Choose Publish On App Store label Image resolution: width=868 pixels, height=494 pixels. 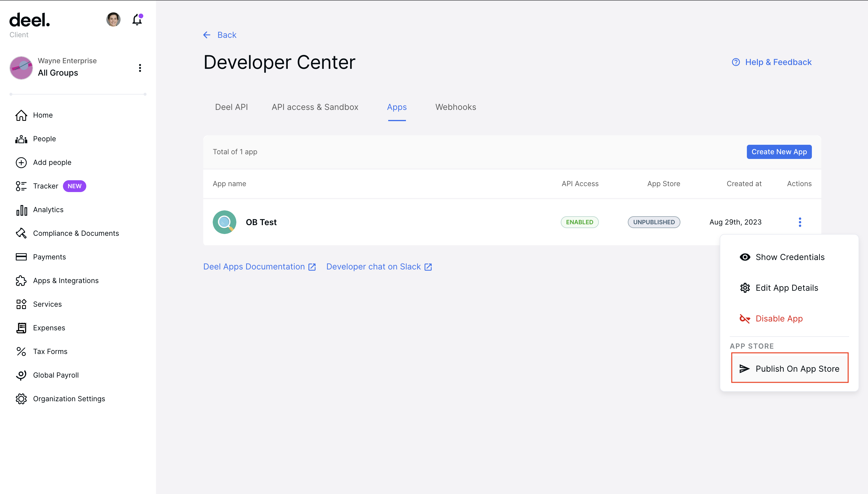coord(797,368)
